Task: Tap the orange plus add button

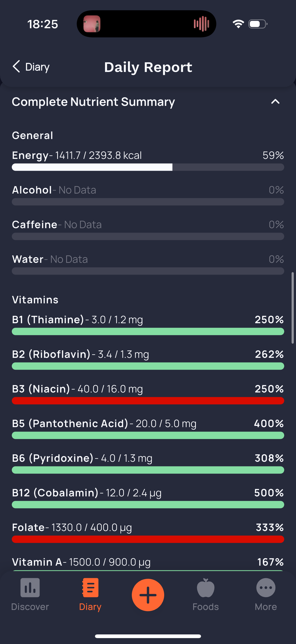Action: [x=148, y=595]
